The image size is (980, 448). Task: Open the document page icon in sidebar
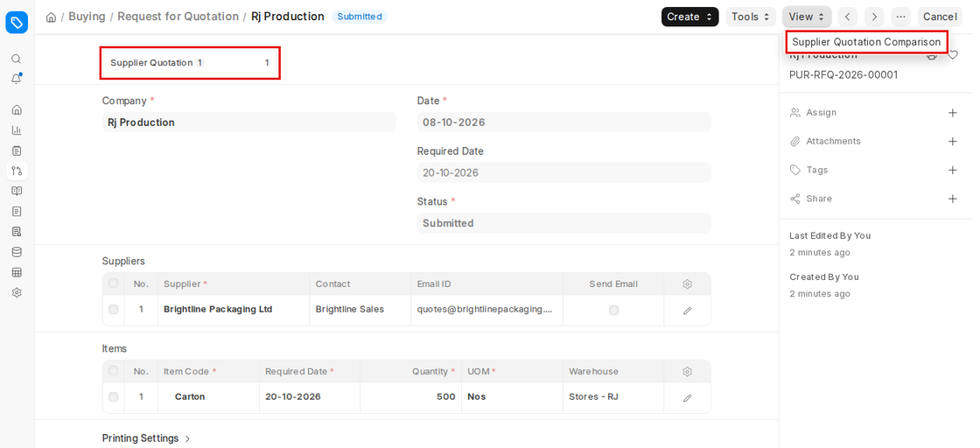[x=17, y=211]
